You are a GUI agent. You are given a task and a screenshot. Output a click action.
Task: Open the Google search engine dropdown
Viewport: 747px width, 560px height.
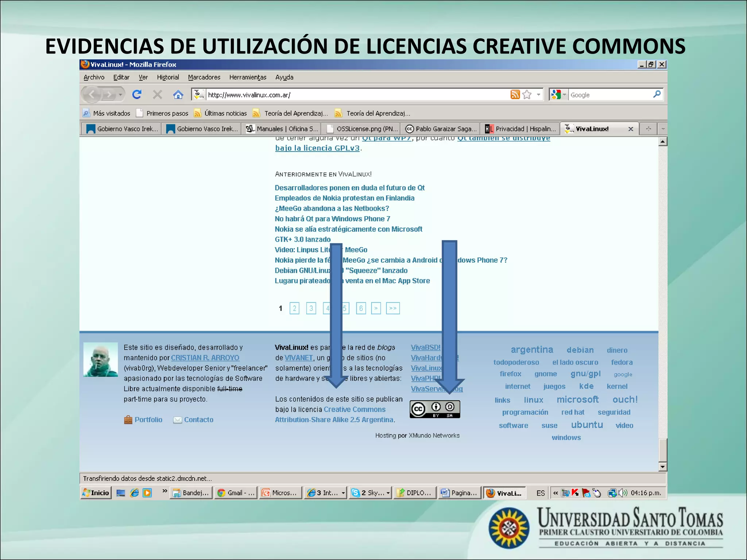(564, 94)
